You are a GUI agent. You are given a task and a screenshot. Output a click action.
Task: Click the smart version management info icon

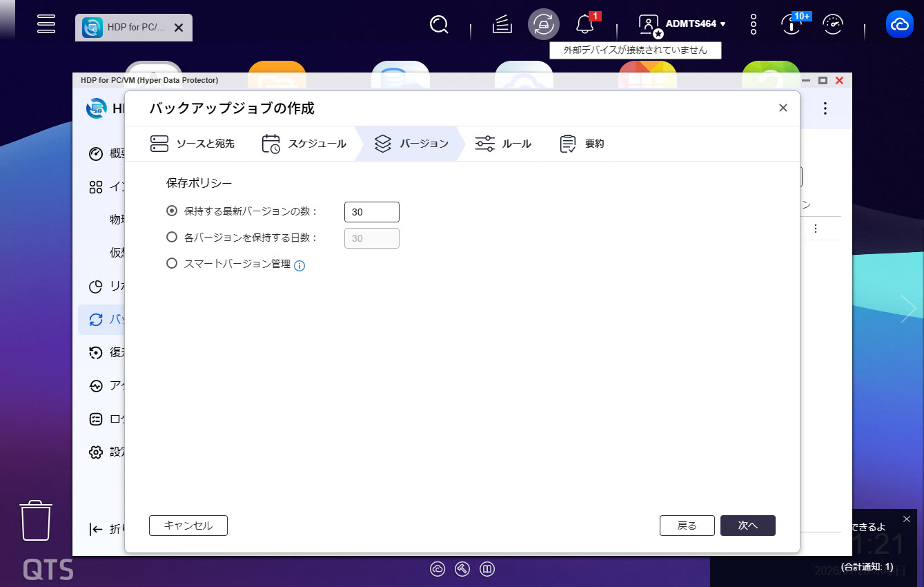[299, 265]
